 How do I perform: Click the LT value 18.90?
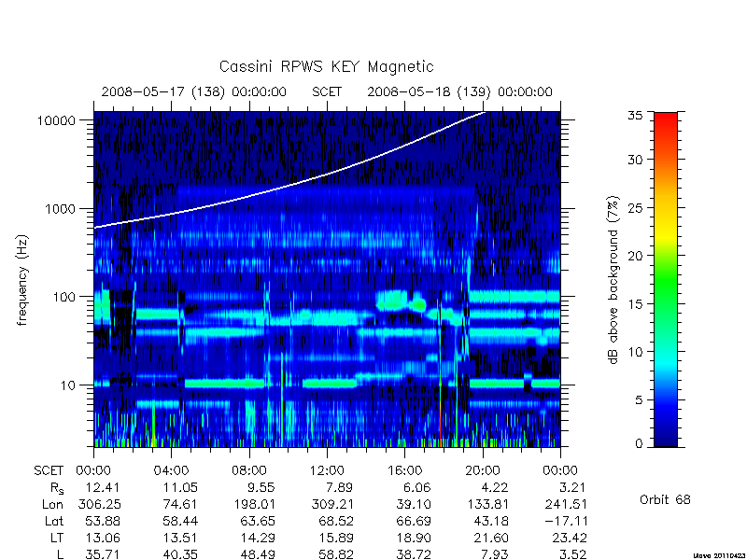(x=414, y=539)
